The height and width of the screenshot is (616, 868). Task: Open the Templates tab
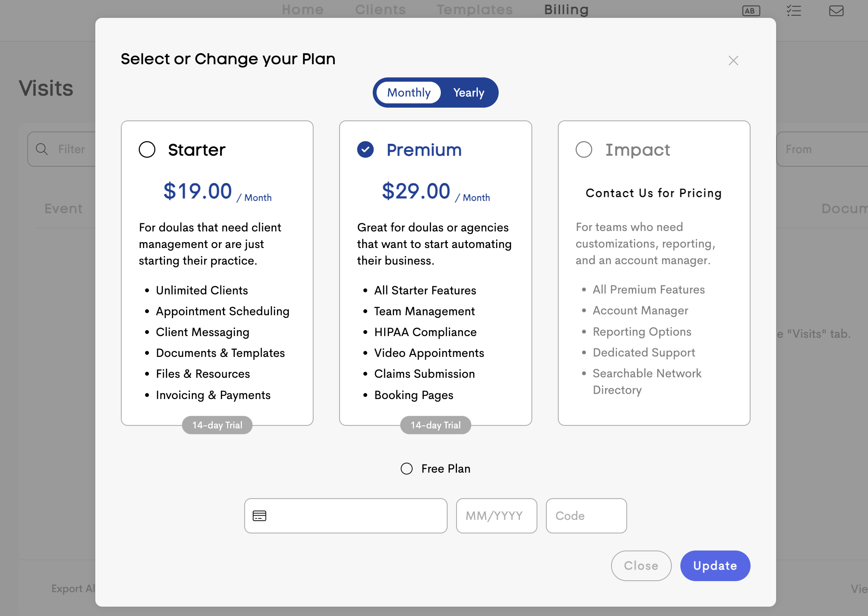point(475,9)
